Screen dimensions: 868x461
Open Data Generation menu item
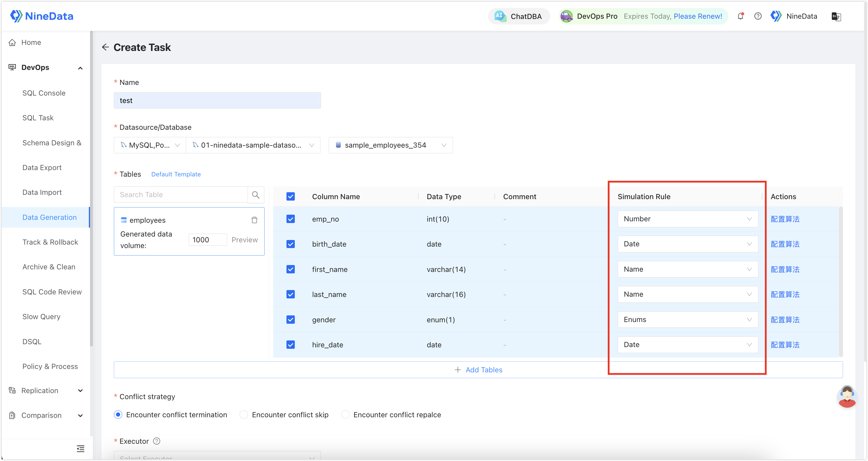coord(49,217)
